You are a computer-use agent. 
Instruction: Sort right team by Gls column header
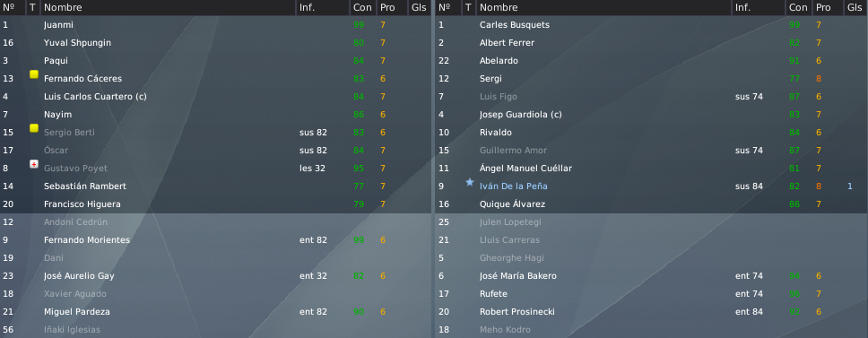(853, 8)
